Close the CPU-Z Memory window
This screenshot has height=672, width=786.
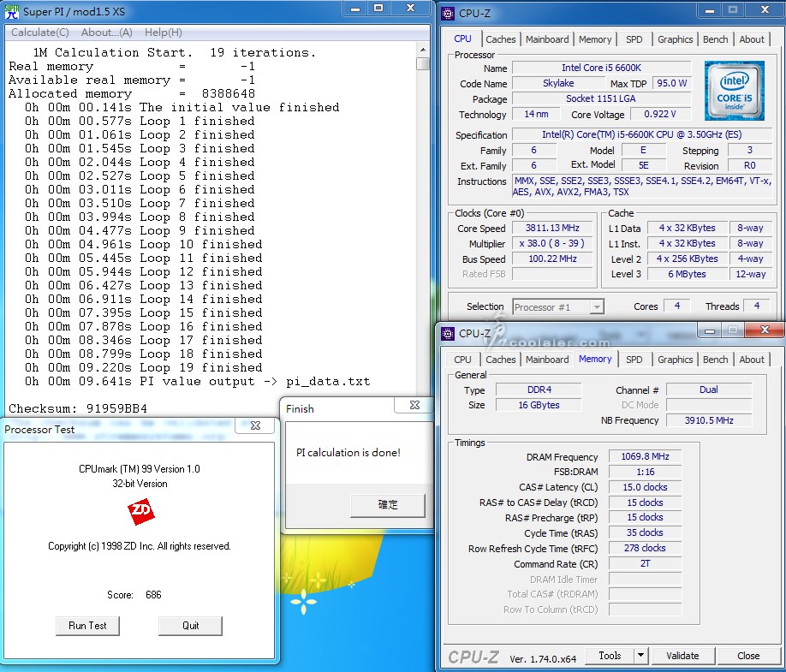pyautogui.click(x=765, y=330)
